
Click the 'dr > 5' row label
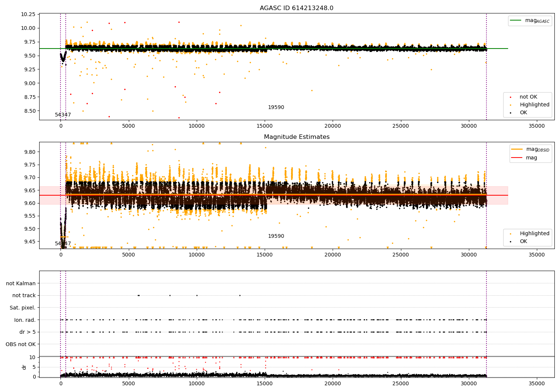coord(27,332)
